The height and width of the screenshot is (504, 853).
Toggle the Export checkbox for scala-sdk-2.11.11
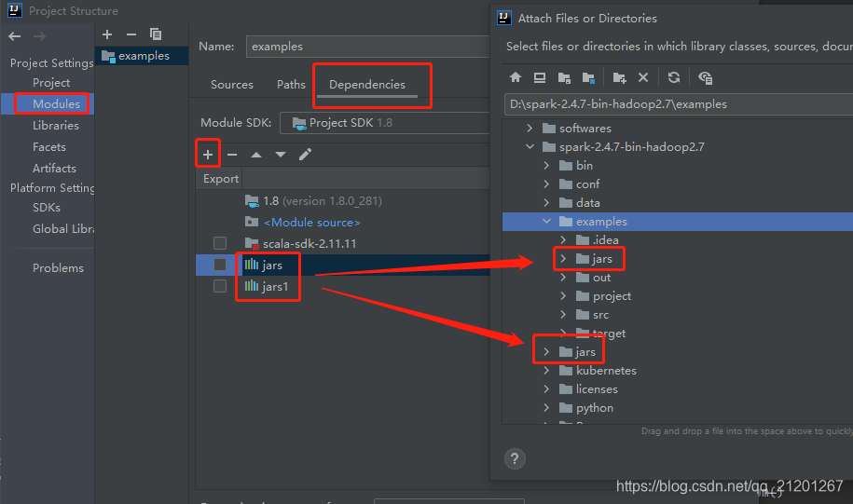click(220, 243)
